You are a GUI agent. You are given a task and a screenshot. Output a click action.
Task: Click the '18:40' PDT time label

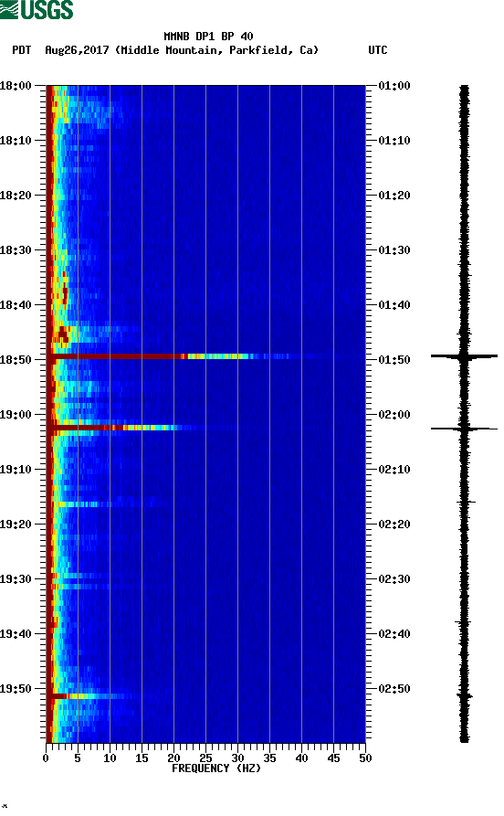[x=16, y=305]
